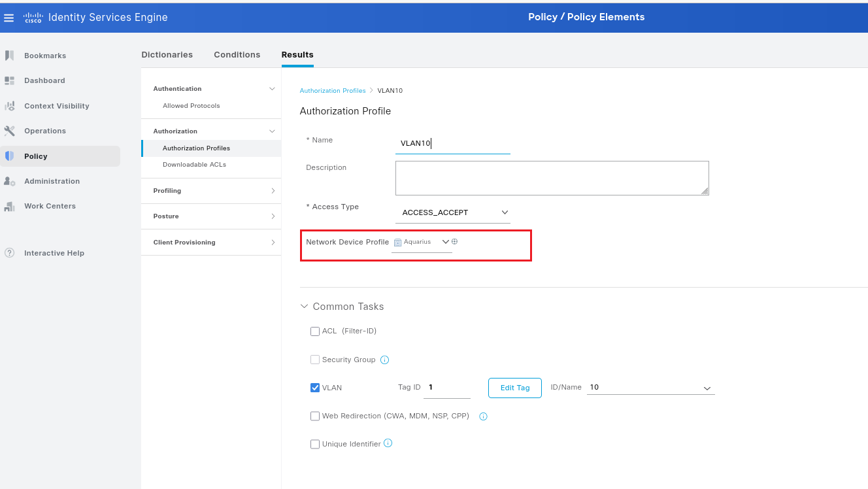
Task: Click the Work Centers sidebar icon
Action: tap(9, 206)
